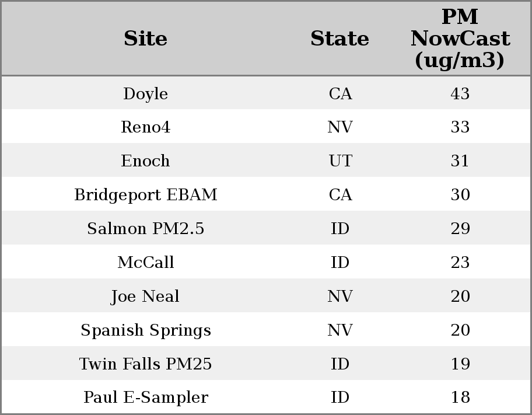This screenshot has width=532, height=415.
Task: Click Doyle's NowCast value 43
Action: (x=460, y=93)
